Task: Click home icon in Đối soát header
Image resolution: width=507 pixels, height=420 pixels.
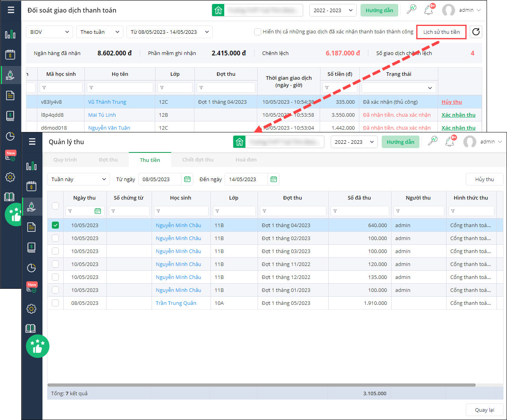Action: [x=218, y=10]
